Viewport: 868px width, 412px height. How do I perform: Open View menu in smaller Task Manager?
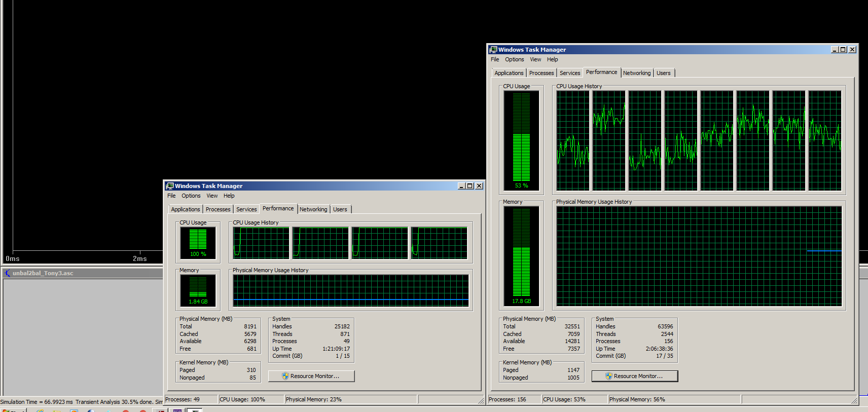(212, 196)
